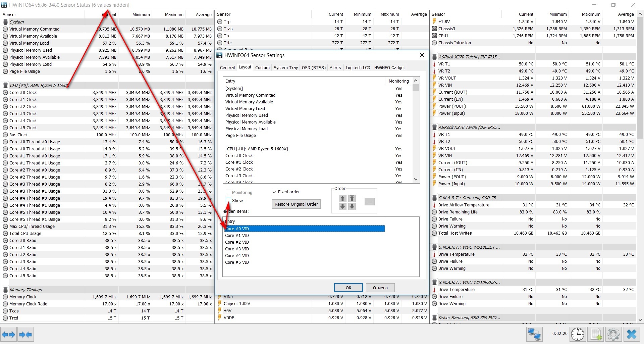The width and height of the screenshot is (644, 344).
Task: Toggle the Monitoring checkbox
Action: click(x=228, y=192)
